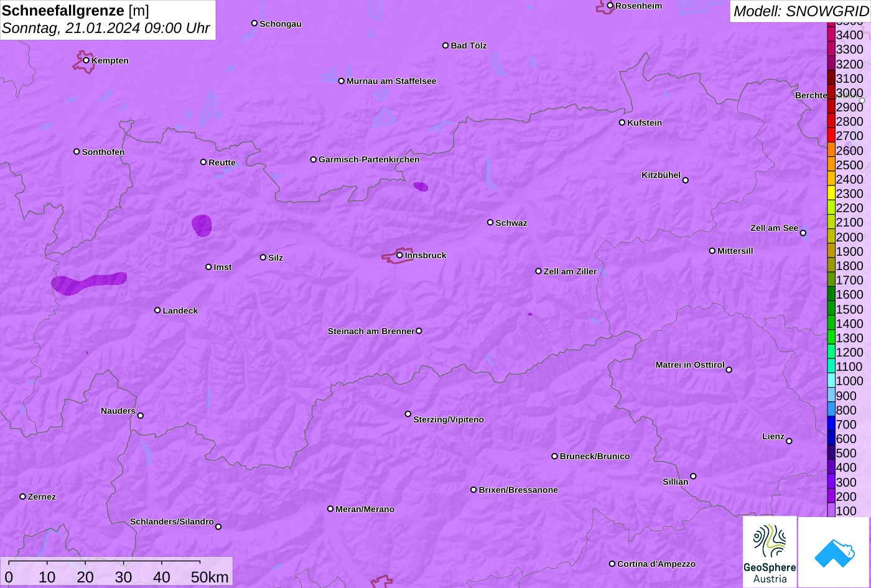Viewport: 871px width, 588px height.
Task: Click the 'Schlanders/Silandro' label text
Action: click(x=172, y=521)
